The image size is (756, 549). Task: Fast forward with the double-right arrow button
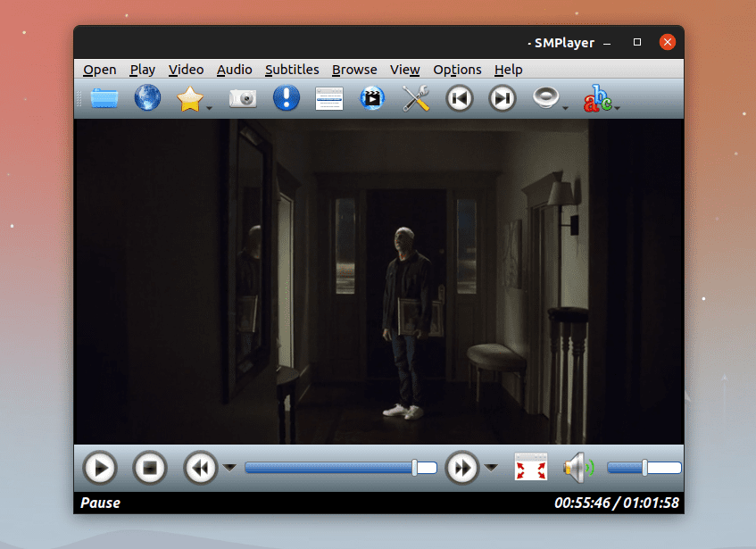coord(461,468)
